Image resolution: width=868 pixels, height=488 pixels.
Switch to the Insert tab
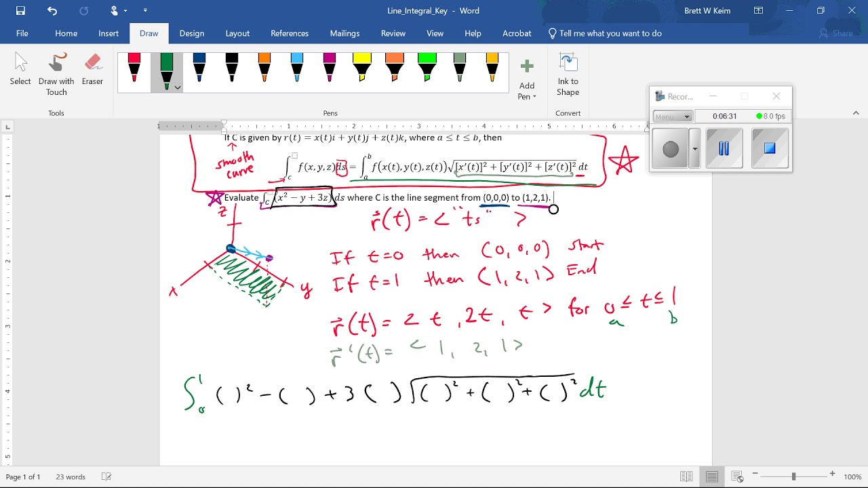tap(108, 33)
